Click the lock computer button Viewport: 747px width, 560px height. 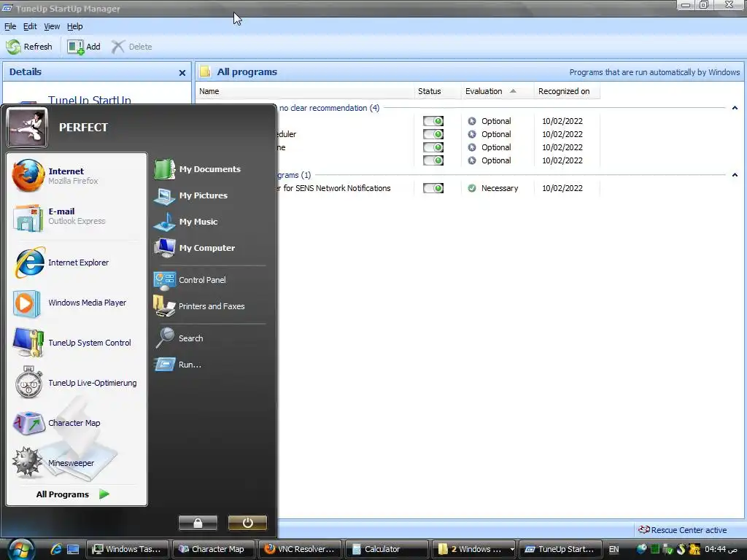click(198, 523)
